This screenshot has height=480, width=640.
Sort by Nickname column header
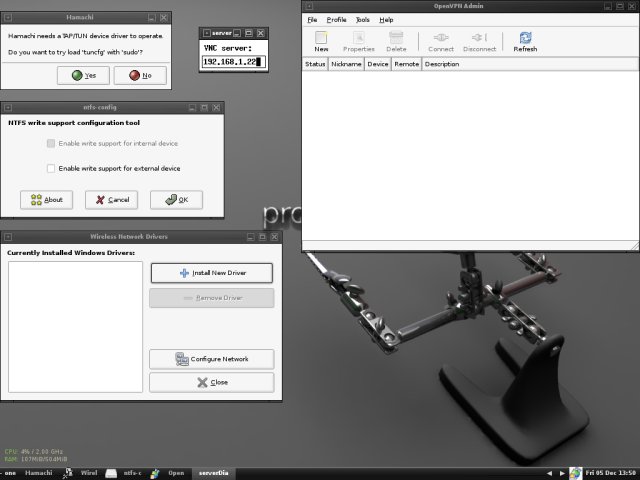pos(346,64)
